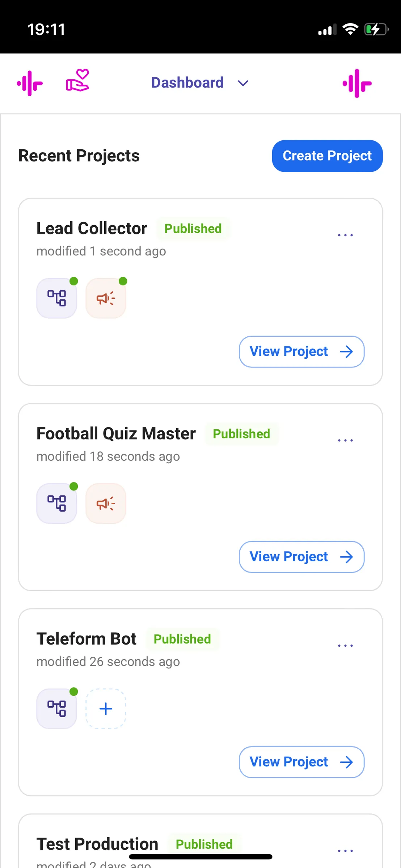Viewport: 401px width, 868px height.
Task: Open Teleform Bot's three-dot options menu
Action: pos(345,646)
